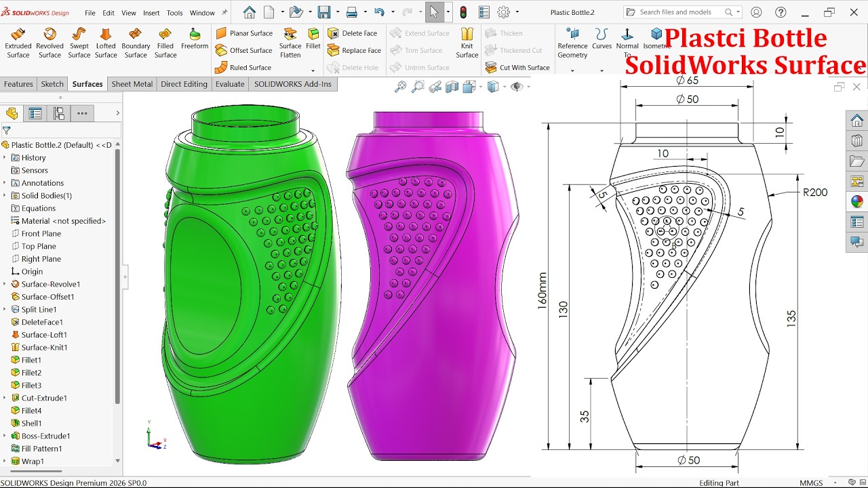The height and width of the screenshot is (488, 868).
Task: Click the Home icon in top toolbar
Action: click(250, 12)
